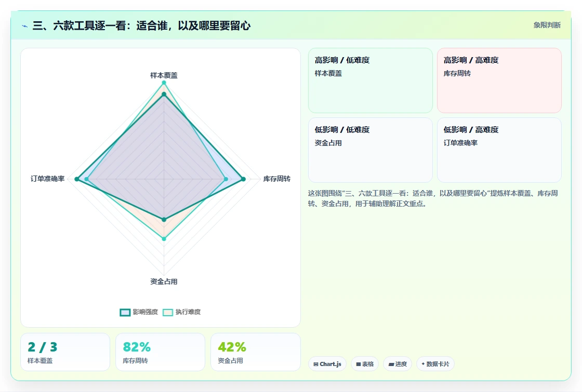582x392 pixels.
Task: Click the 进度 chip icon
Action: tap(391, 364)
